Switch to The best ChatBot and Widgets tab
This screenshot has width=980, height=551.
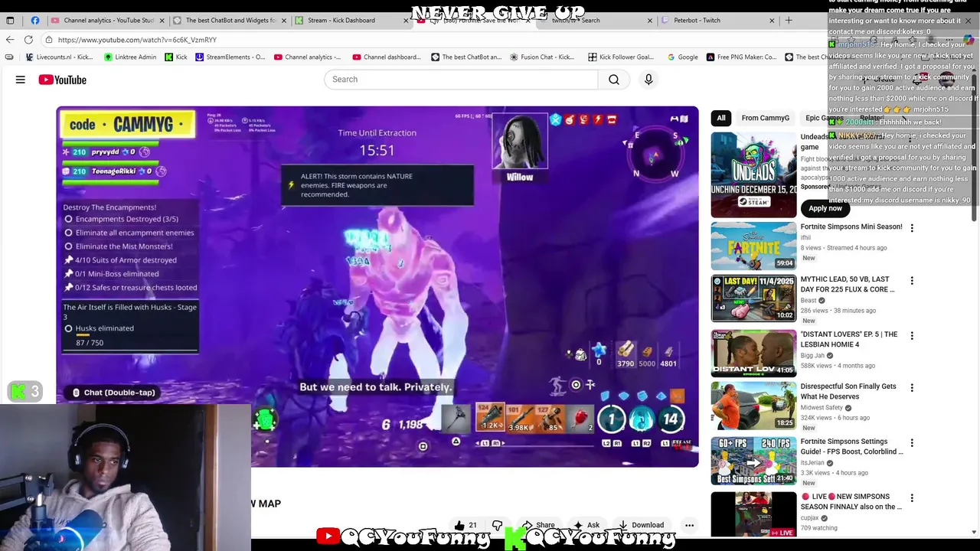coord(230,21)
